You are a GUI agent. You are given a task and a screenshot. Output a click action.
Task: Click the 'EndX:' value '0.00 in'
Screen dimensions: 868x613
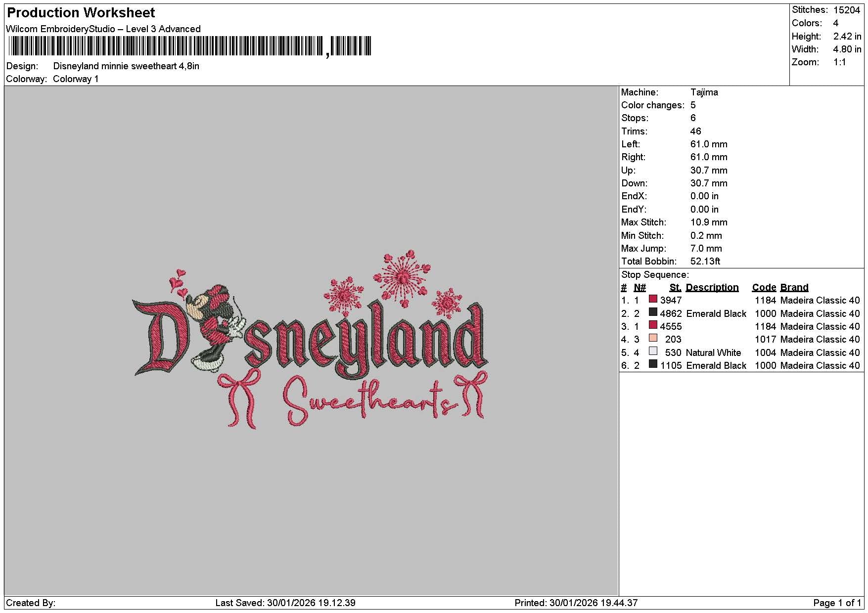pos(704,196)
